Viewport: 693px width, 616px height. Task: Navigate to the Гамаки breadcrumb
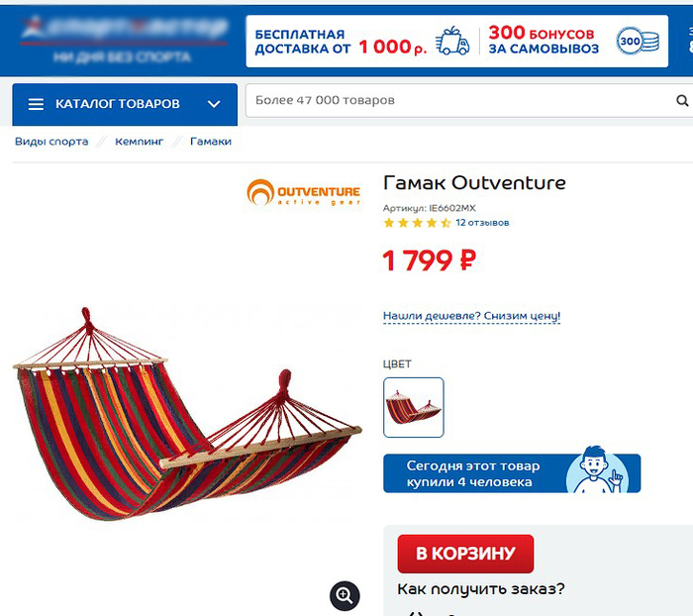[211, 142]
